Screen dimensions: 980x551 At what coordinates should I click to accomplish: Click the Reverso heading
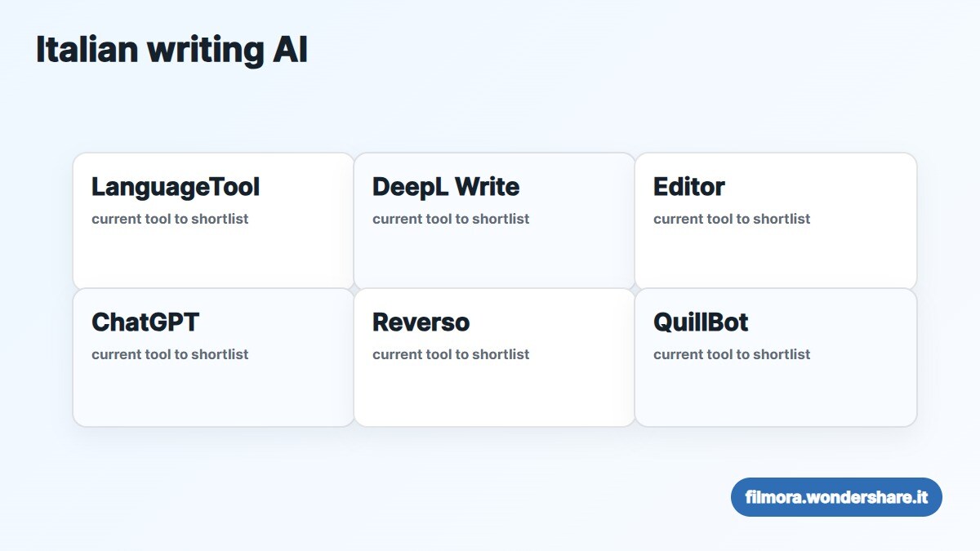tap(421, 322)
